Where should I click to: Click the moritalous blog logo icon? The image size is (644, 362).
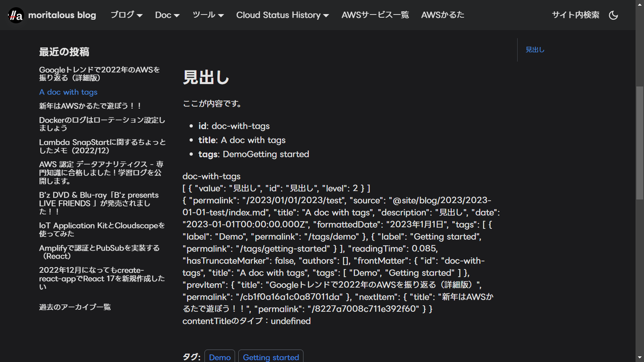coord(16,15)
